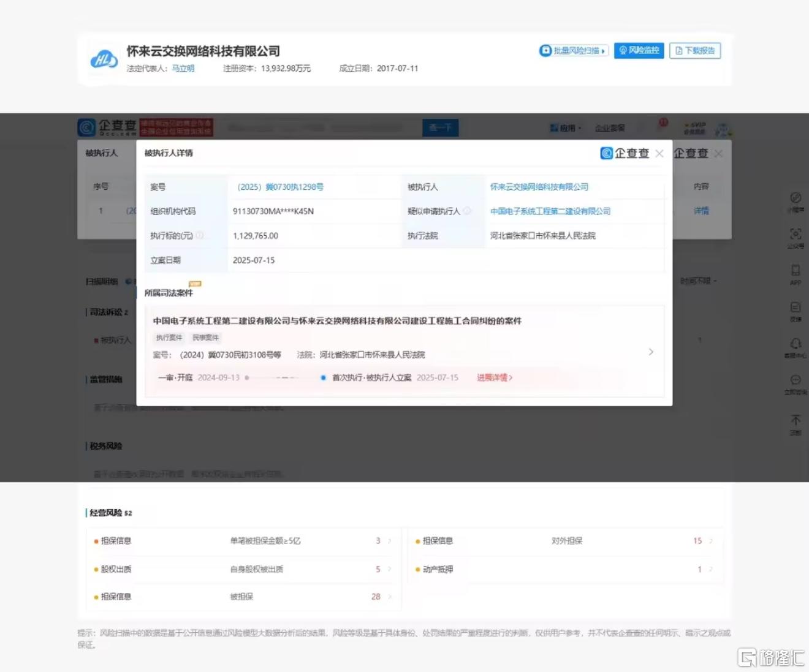Click the 风险监控 risk monitoring button
The height and width of the screenshot is (672, 809).
(x=639, y=50)
